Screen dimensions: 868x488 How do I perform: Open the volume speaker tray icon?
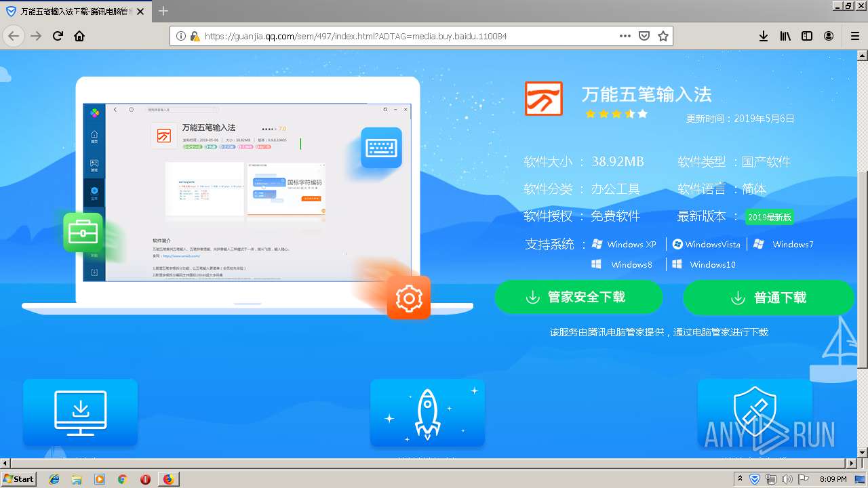(787, 479)
